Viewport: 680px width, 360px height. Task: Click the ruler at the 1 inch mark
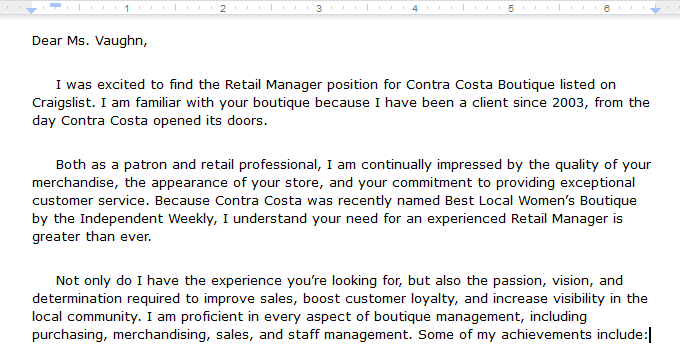[x=127, y=8]
